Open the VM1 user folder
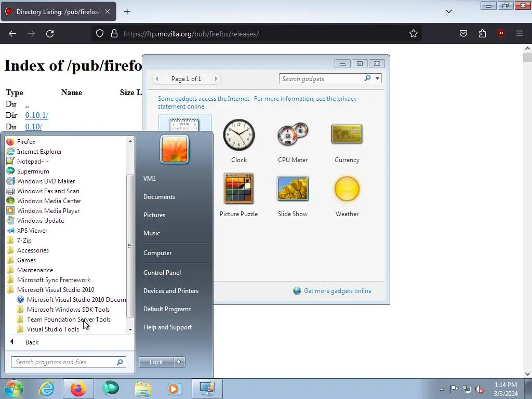 click(149, 179)
